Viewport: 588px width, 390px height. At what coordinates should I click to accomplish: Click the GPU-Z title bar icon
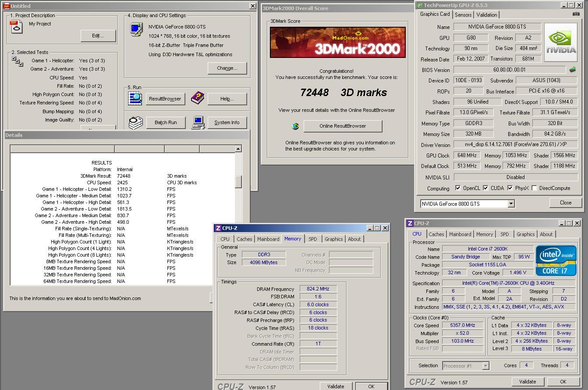point(420,5)
